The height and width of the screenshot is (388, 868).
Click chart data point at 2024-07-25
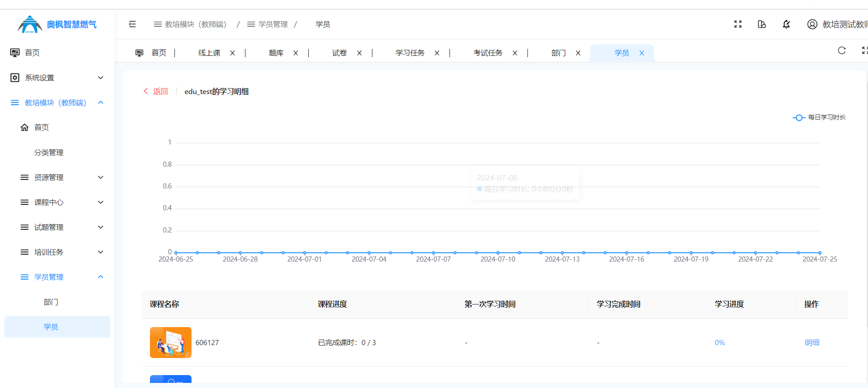820,253
